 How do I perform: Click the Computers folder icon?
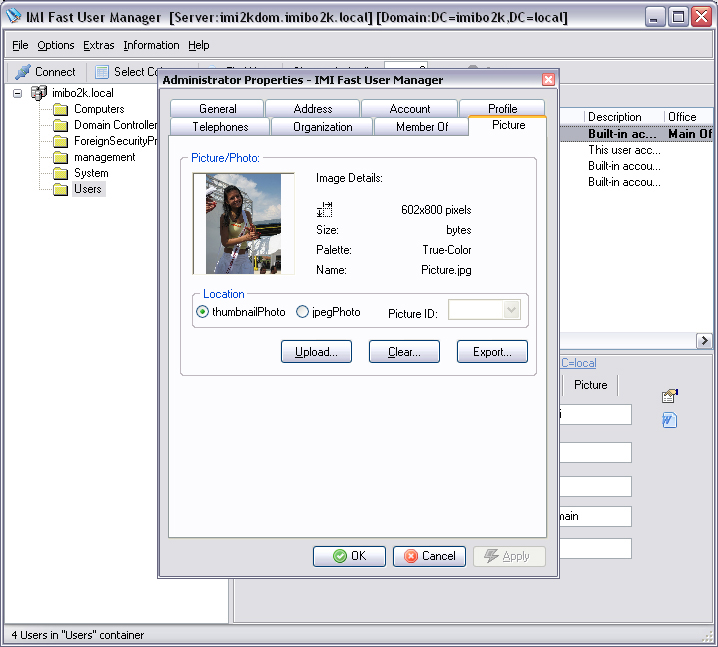pos(60,109)
